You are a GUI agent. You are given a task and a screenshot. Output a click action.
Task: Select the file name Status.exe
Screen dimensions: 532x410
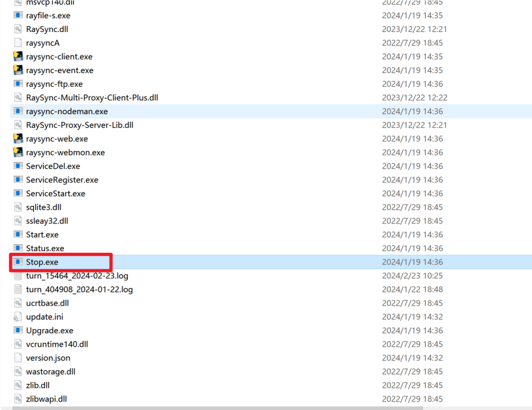click(x=45, y=248)
